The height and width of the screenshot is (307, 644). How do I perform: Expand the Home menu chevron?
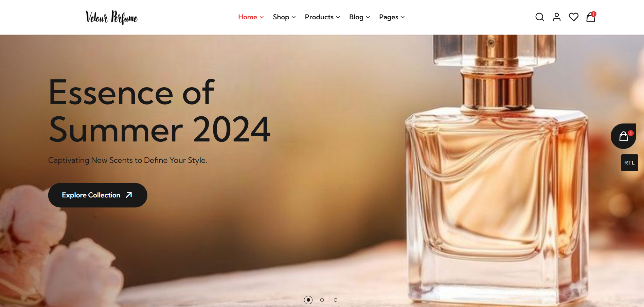tap(262, 17)
